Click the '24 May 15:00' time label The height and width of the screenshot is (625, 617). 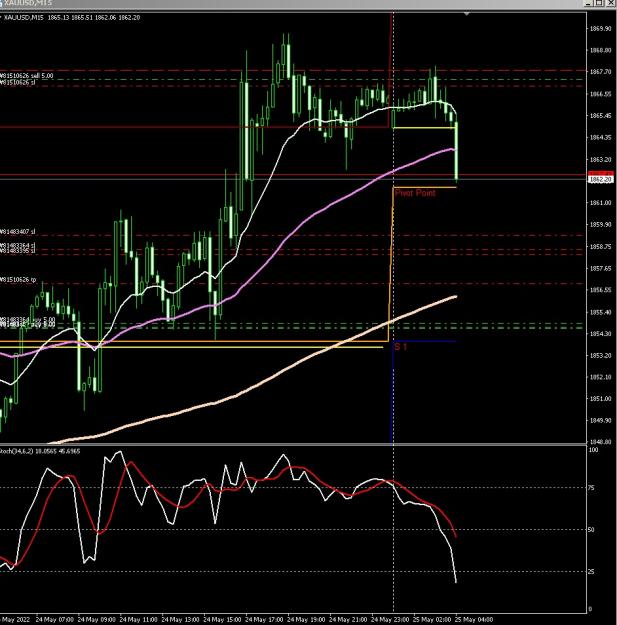tap(222, 620)
